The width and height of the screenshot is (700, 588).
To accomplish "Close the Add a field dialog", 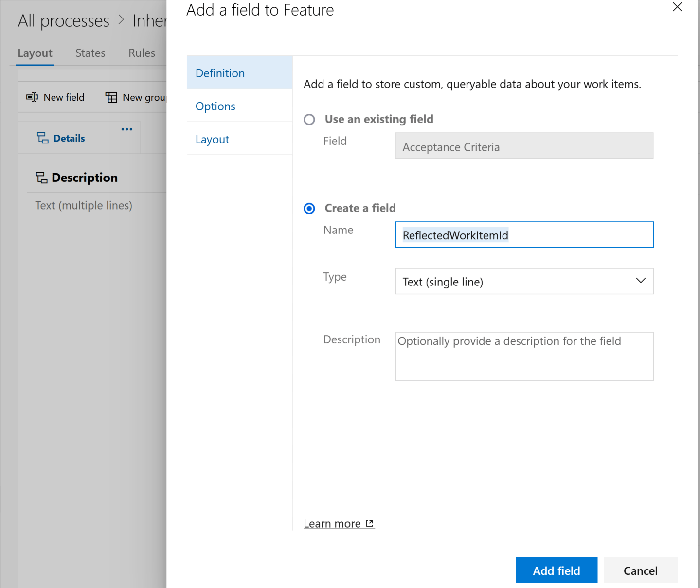I will pyautogui.click(x=677, y=7).
